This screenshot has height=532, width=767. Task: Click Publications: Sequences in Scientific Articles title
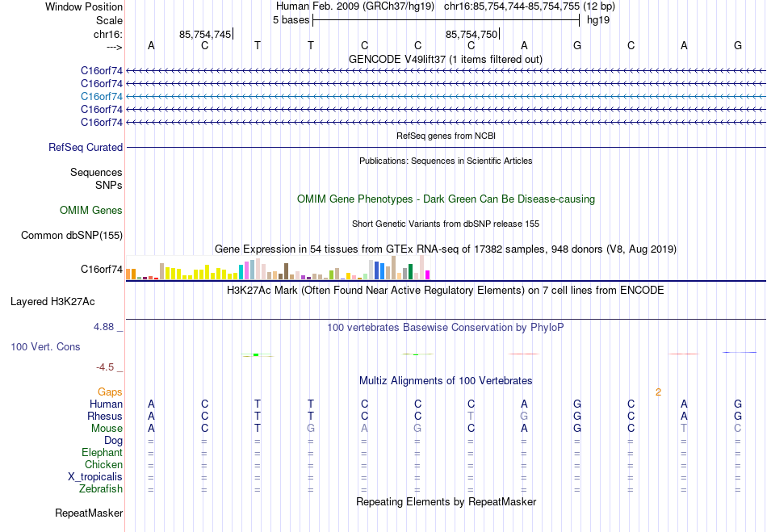[x=446, y=161]
